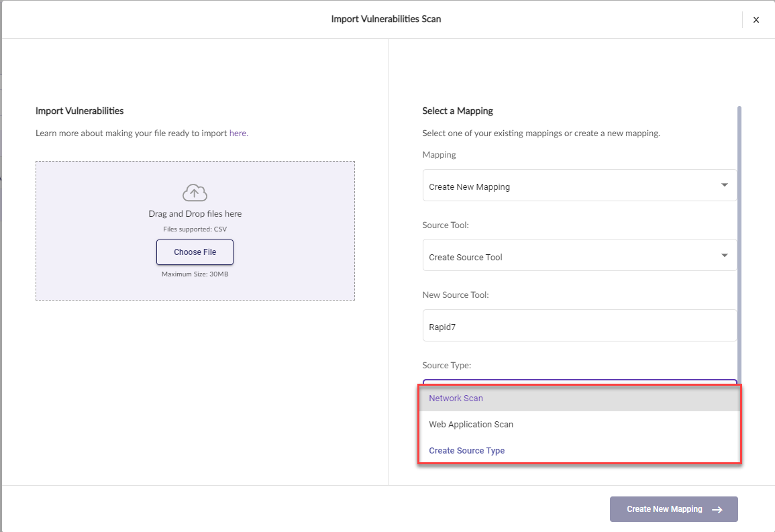Click the caret arrow of the Mapping dropdown
This screenshot has width=775, height=532.
pos(724,185)
